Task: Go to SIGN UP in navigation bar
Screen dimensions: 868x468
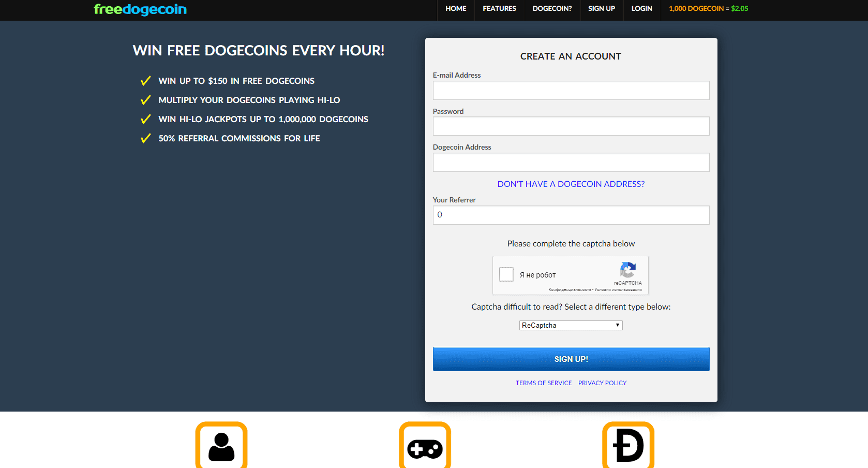Action: point(602,9)
